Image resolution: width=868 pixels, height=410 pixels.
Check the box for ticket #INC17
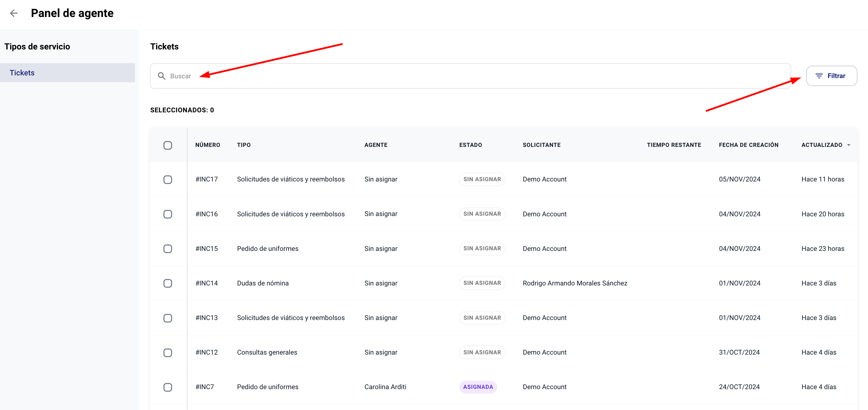click(x=167, y=179)
